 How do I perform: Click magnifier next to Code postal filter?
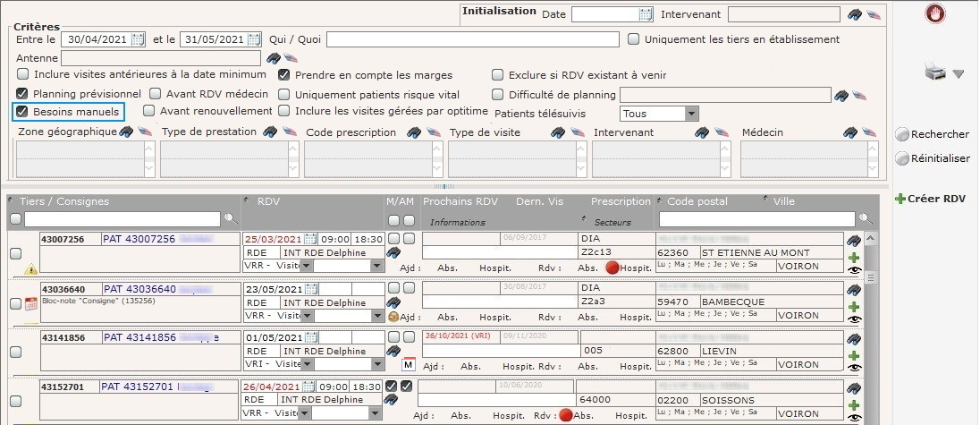865,218
